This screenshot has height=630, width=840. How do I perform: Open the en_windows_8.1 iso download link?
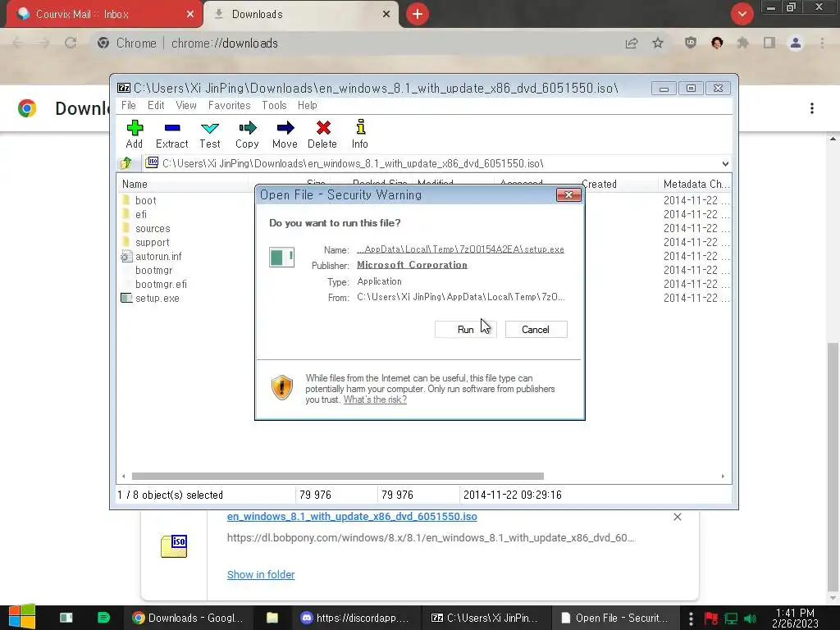(352, 517)
